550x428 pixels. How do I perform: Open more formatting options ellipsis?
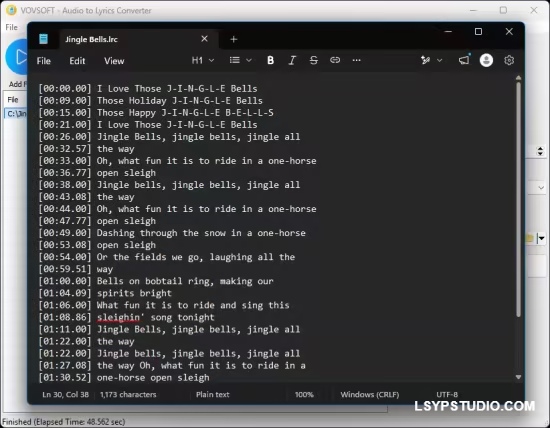[356, 60]
